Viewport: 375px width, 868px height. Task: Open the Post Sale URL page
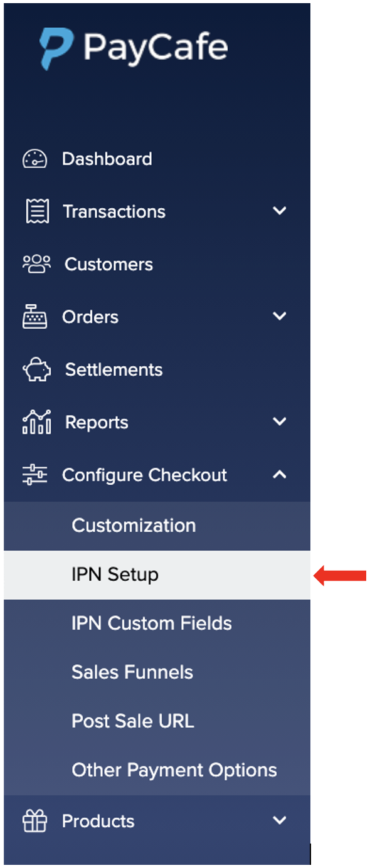pos(157,721)
